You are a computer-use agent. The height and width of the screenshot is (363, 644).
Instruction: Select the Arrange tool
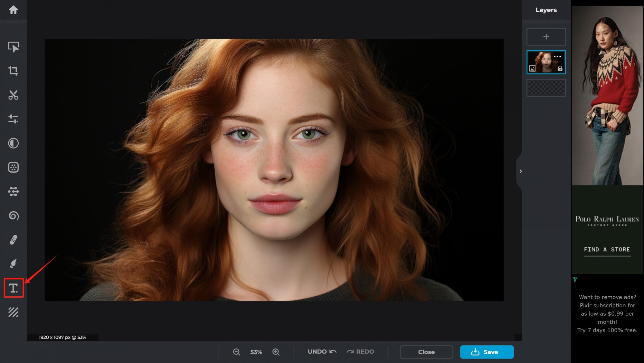tap(13, 47)
